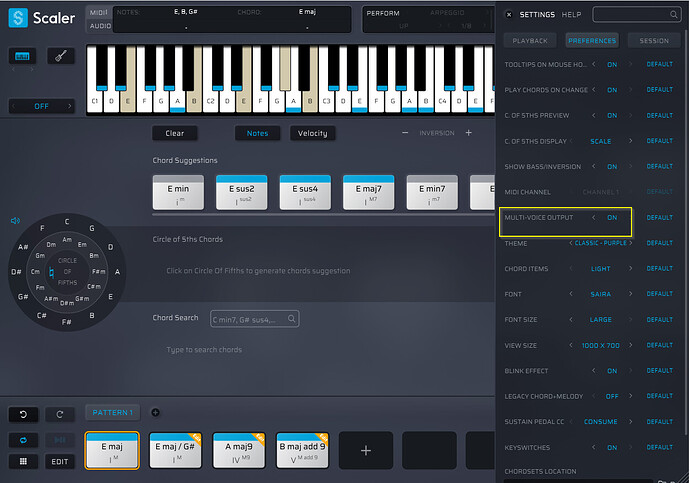Image resolution: width=690 pixels, height=483 pixels.
Task: Click the speaker icon near circle of fifths
Action: point(15,220)
